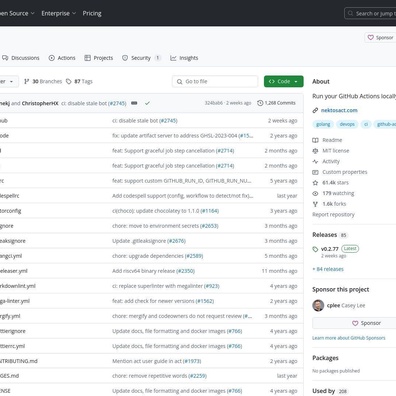Open commit 'Add riscv64 binary release'

click(144, 271)
